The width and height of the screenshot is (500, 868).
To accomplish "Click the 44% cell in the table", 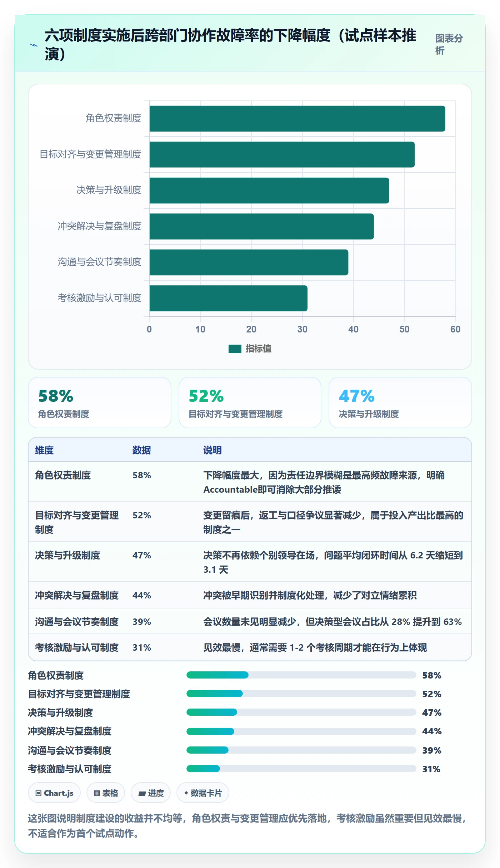I will pos(142,595).
